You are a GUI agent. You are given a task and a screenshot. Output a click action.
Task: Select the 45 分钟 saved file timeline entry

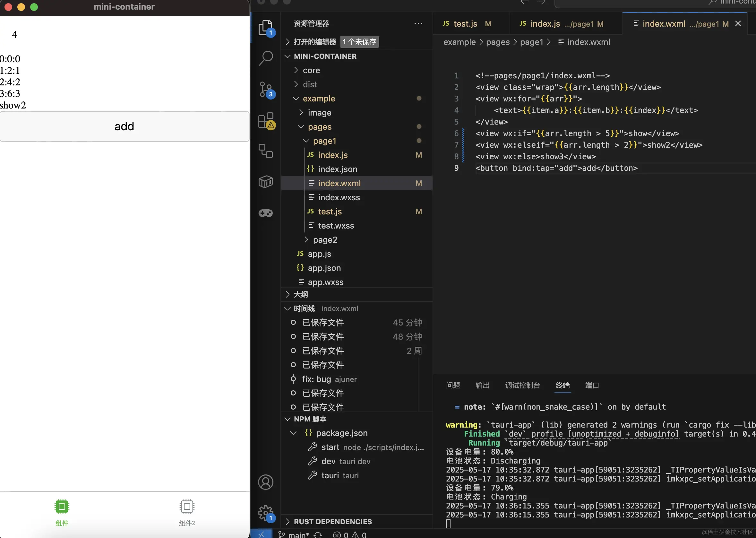tap(357, 322)
